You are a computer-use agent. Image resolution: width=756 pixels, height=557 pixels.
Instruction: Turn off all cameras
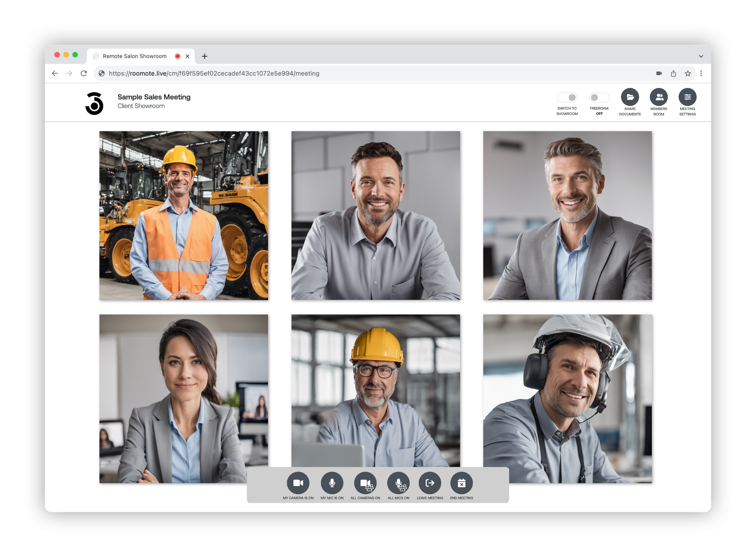point(365,482)
